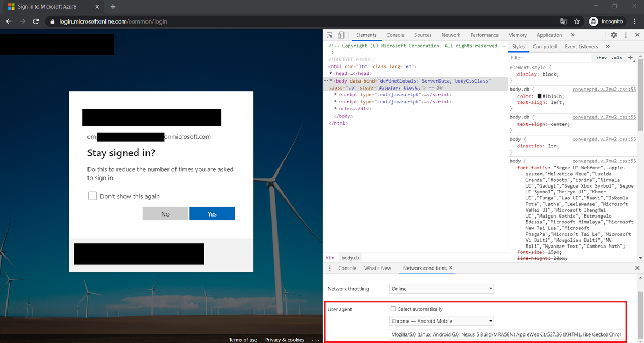Show more DevTools main tabs chevron
This screenshot has width=644, height=343.
pos(573,35)
